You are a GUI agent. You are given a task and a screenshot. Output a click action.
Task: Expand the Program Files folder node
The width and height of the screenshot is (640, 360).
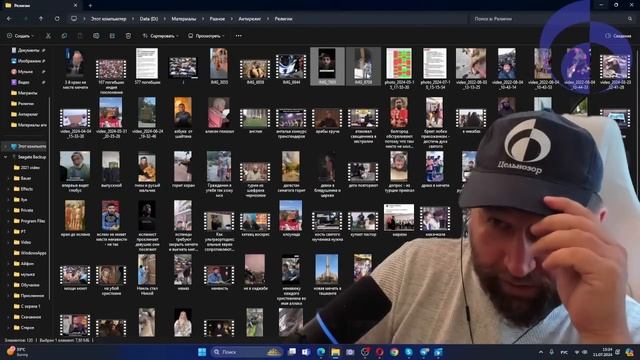(9, 221)
